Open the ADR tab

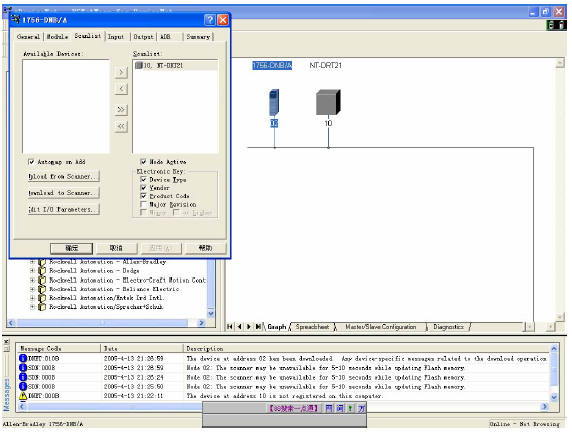point(166,37)
